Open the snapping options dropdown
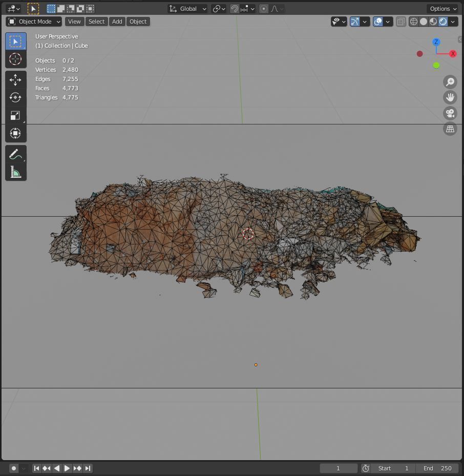The image size is (464, 476). click(x=247, y=9)
